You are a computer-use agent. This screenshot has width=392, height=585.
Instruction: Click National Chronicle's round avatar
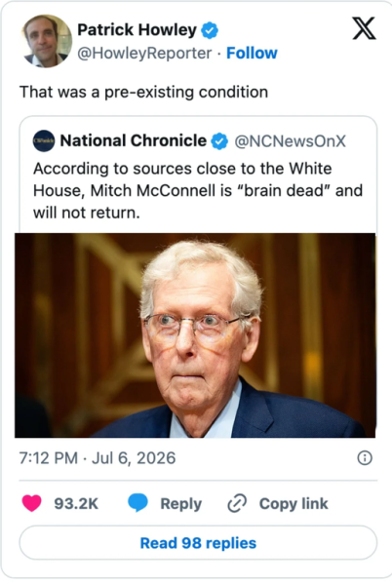(x=44, y=140)
